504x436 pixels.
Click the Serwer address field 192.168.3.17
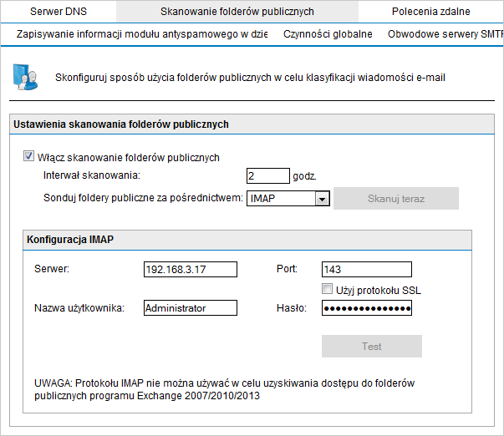click(191, 269)
